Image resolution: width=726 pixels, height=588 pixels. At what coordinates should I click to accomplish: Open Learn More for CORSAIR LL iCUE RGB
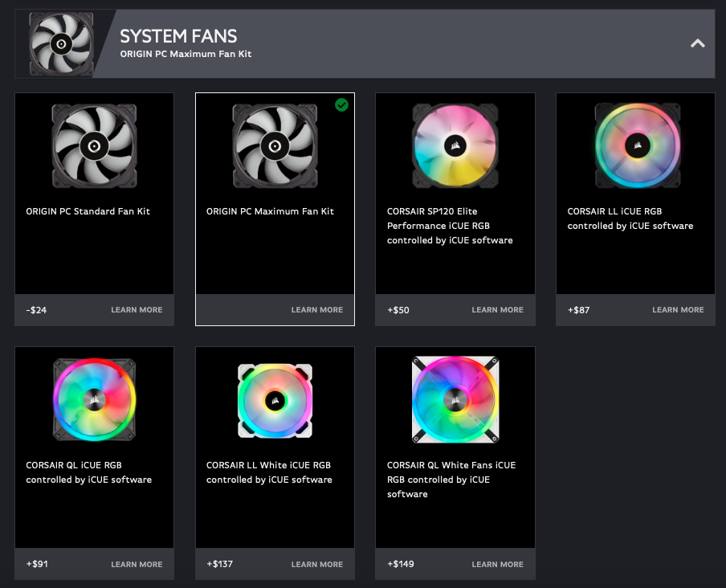coord(678,309)
